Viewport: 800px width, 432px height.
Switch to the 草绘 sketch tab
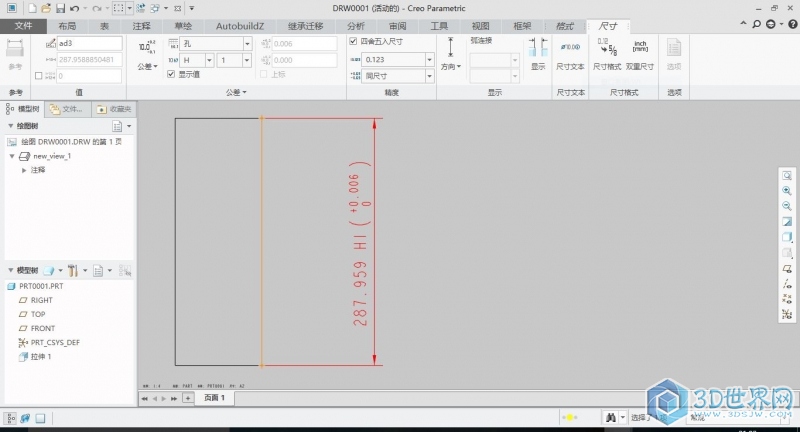[183, 26]
